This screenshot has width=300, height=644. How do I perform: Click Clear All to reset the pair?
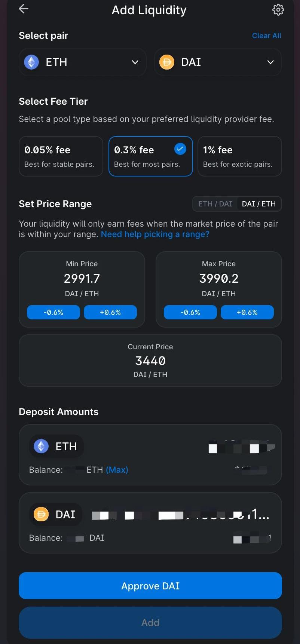coord(266,36)
